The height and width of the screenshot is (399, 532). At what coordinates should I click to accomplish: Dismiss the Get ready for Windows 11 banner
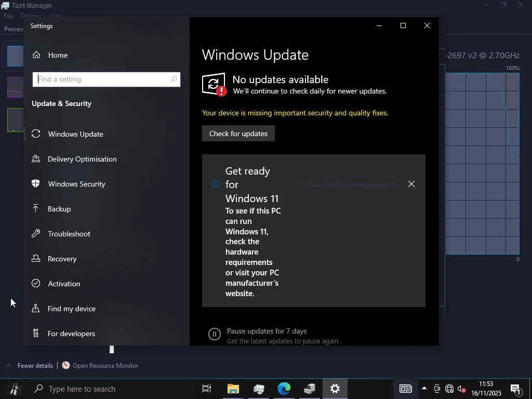tap(411, 184)
